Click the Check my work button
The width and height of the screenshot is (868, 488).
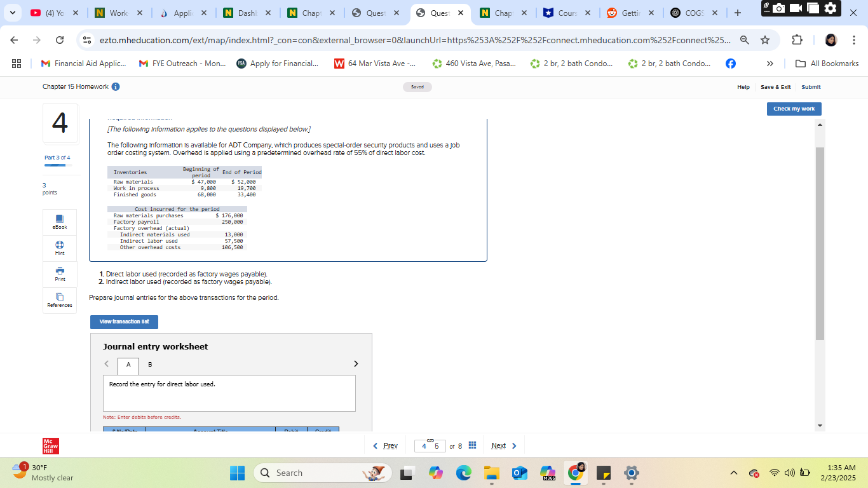pyautogui.click(x=794, y=109)
